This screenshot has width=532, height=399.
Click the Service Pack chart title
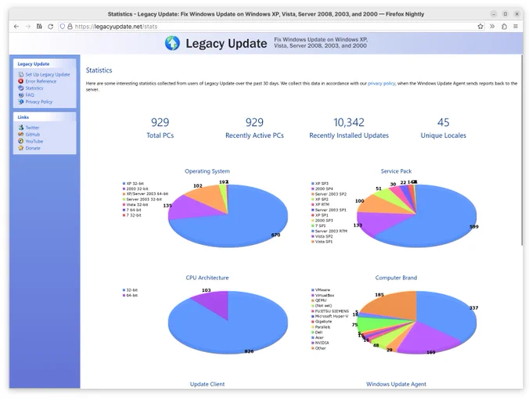point(396,171)
